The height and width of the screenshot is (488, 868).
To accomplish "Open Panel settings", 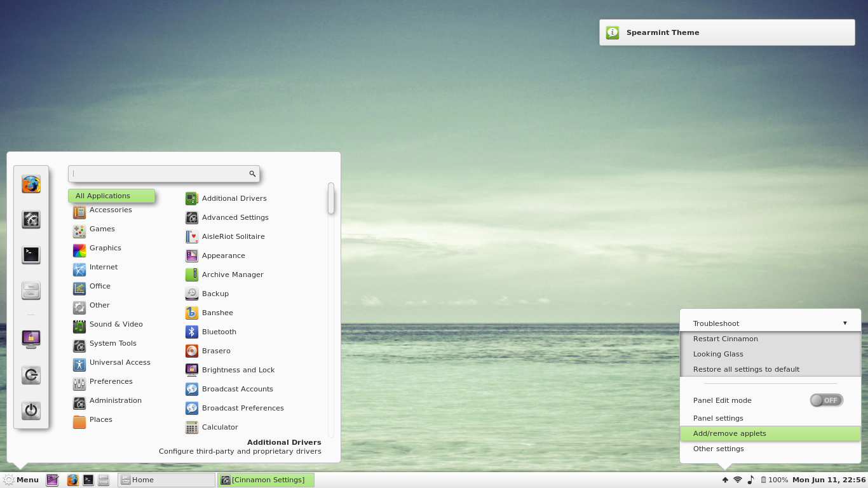I will tap(770, 418).
